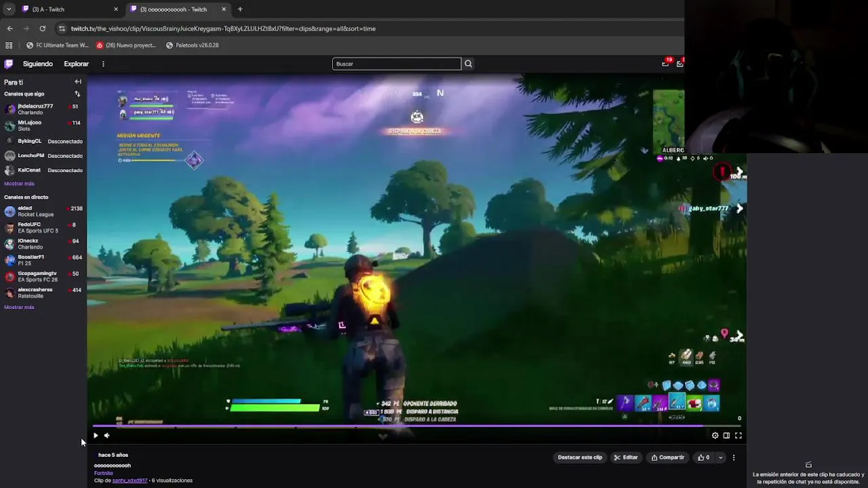Open ticopagamingtv channel
This screenshot has height=488, width=868.
(43, 277)
